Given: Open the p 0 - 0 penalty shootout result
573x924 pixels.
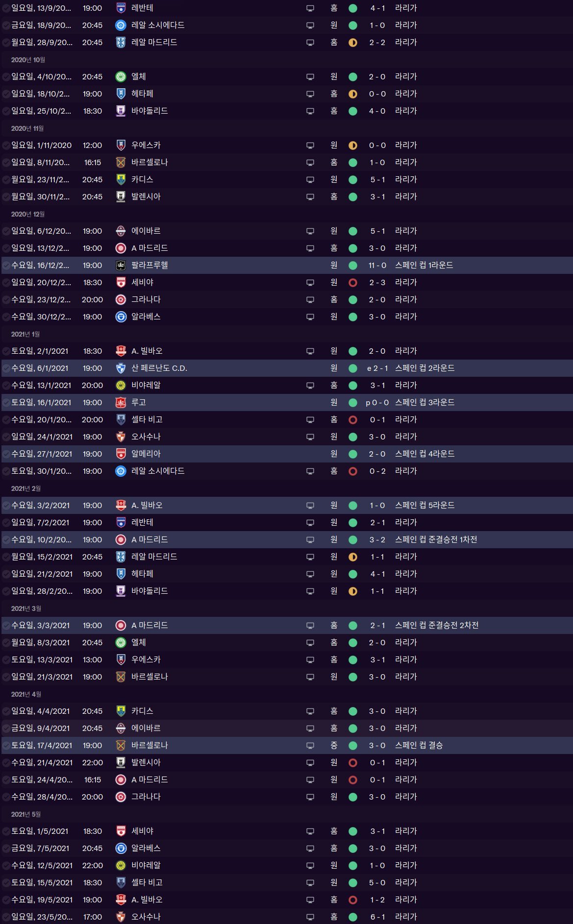Looking at the screenshot, I should [x=377, y=403].
